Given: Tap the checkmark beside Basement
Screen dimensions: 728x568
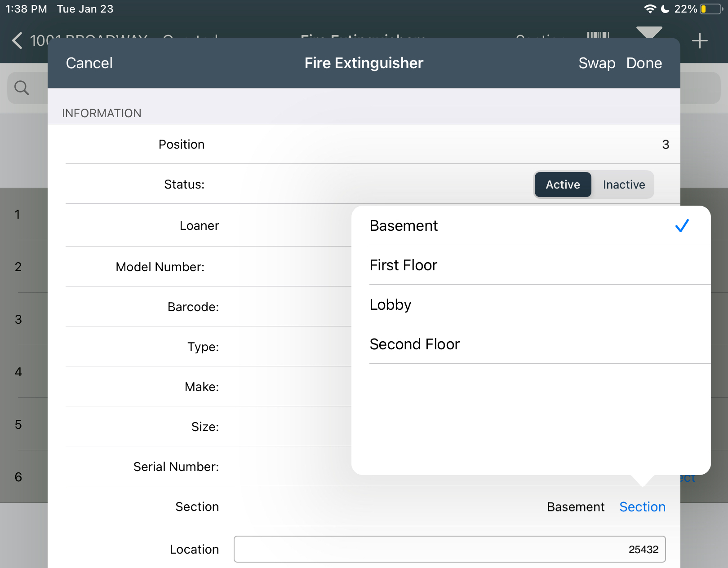Looking at the screenshot, I should tap(682, 226).
